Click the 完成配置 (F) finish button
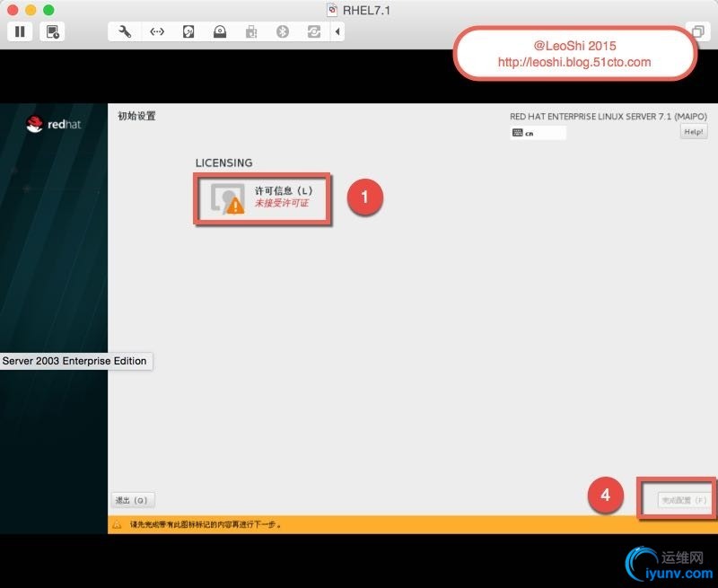718x588 pixels. pyautogui.click(x=683, y=500)
